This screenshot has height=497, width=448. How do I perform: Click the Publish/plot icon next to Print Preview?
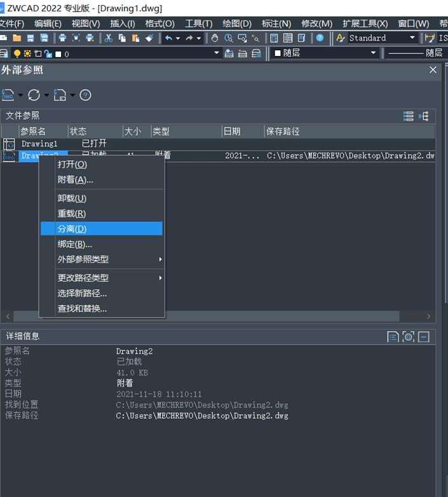point(90,38)
